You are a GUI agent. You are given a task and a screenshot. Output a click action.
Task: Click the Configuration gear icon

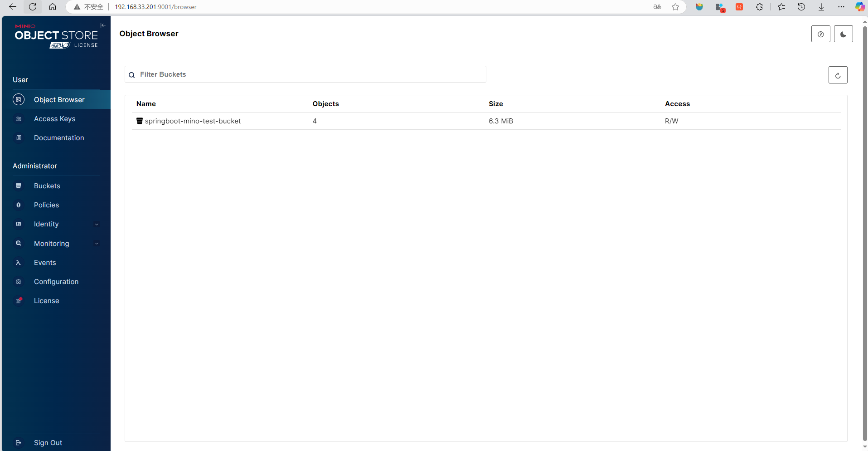pos(19,282)
